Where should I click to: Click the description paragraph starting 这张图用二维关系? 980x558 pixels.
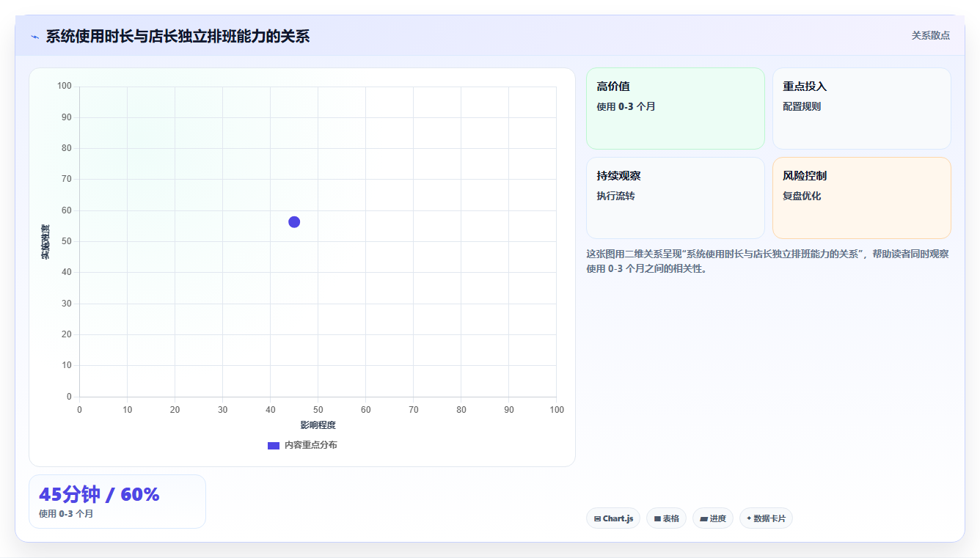click(767, 261)
